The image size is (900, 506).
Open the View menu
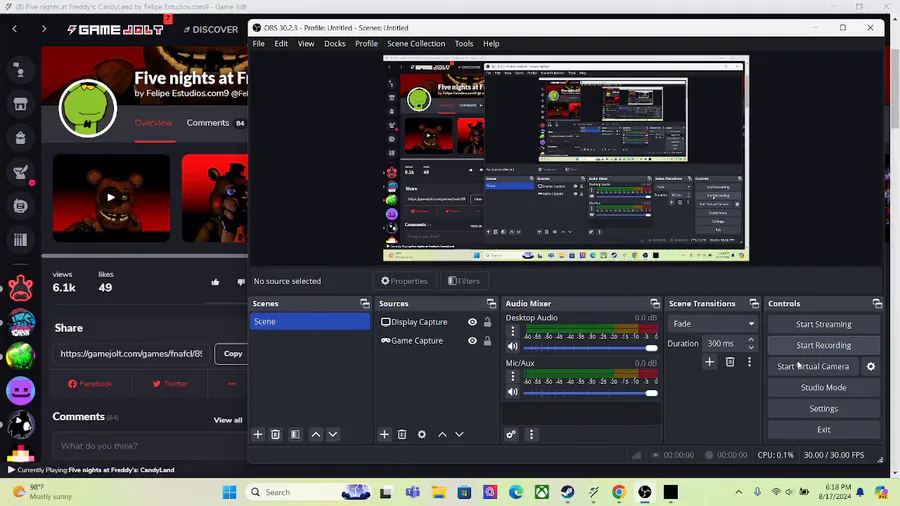[x=306, y=44]
